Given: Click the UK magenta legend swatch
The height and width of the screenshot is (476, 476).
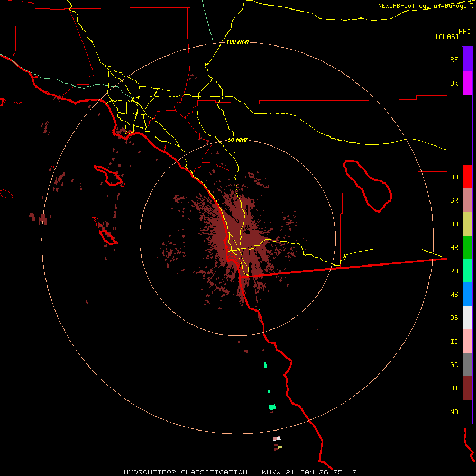Looking at the screenshot, I should click(x=467, y=83).
